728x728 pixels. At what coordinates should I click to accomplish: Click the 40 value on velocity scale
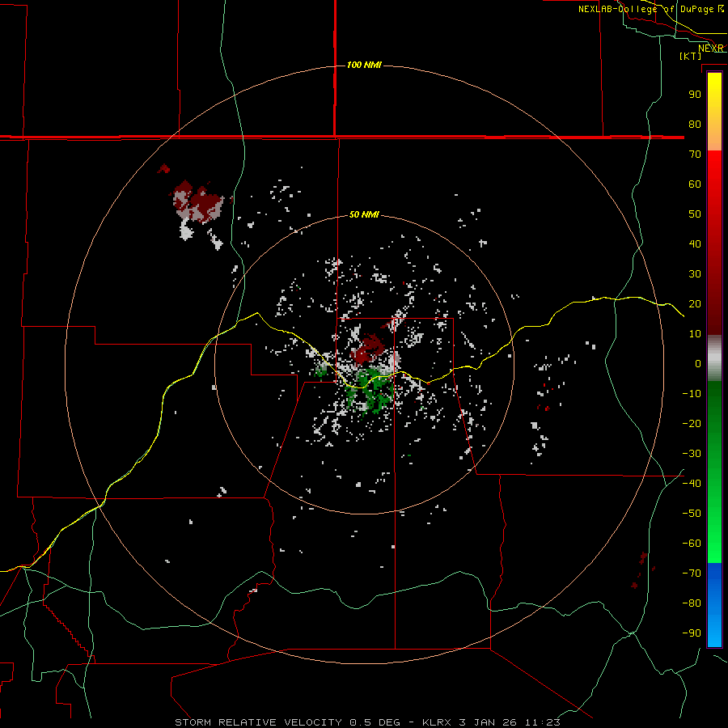[695, 243]
